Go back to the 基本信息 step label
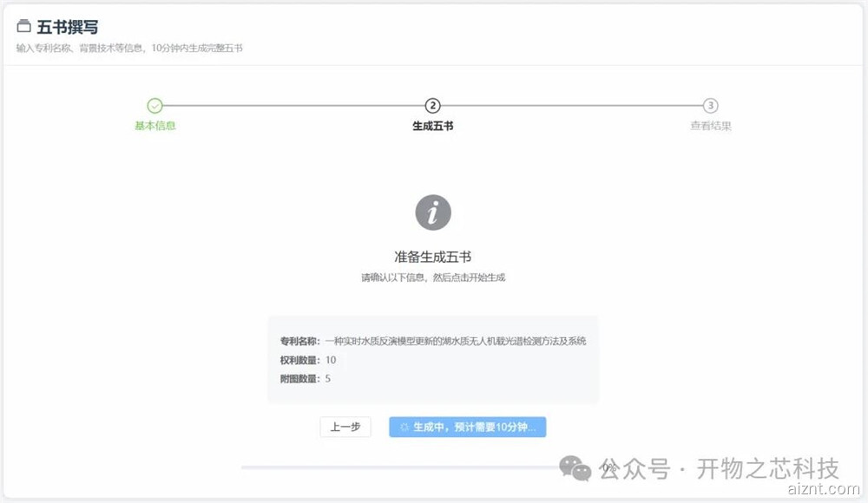The width and height of the screenshot is (868, 503). (x=155, y=126)
